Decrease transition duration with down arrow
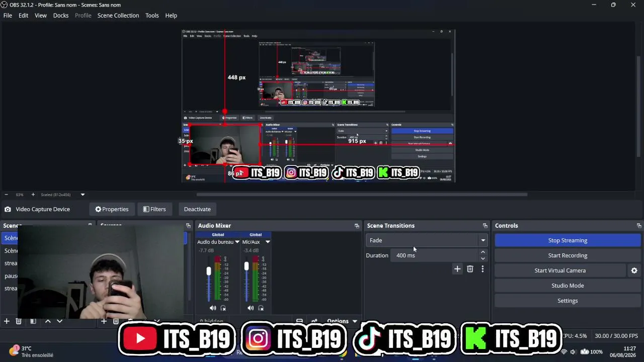The width and height of the screenshot is (644, 362). click(x=483, y=258)
